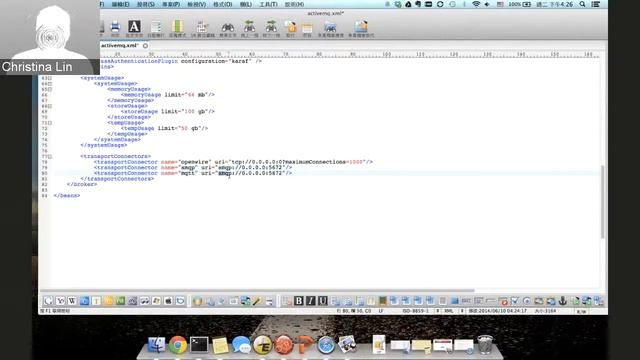Open Messages from the Dock
The height and width of the screenshot is (360, 640).
[241, 345]
